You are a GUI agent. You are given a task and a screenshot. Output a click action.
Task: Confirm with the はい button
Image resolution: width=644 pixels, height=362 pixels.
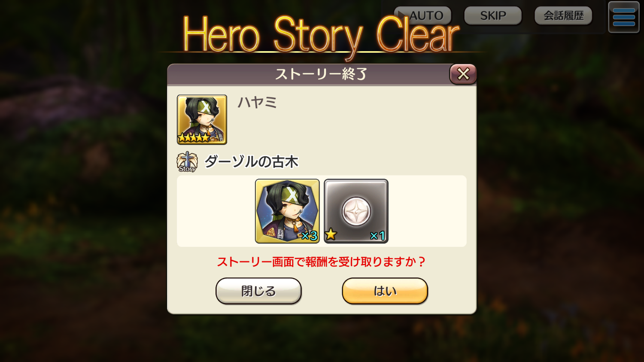click(x=385, y=291)
